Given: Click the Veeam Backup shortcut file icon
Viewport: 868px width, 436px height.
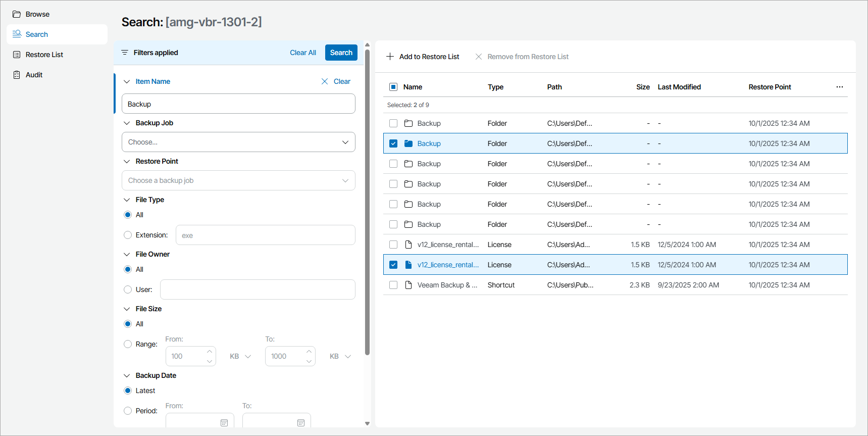Looking at the screenshot, I should 409,285.
